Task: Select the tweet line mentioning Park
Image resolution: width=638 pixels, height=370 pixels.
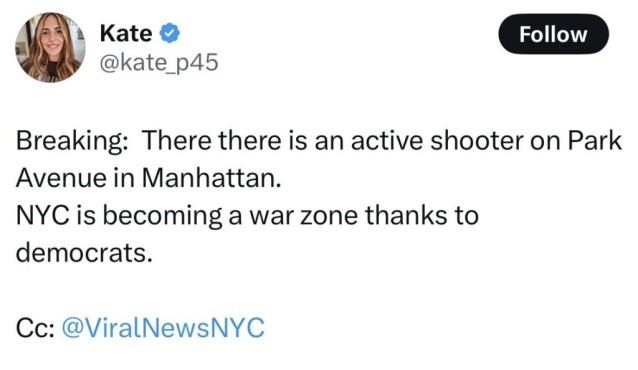Action: coord(319,141)
